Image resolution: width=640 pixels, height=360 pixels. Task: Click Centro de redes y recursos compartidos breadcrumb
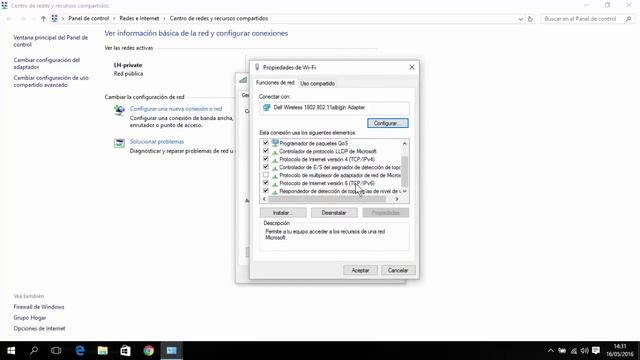tap(219, 18)
